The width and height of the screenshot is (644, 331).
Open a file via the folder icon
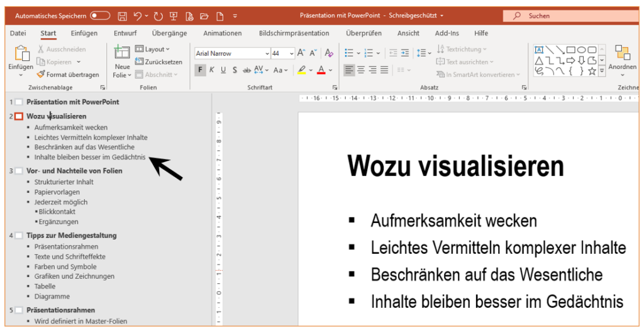click(x=204, y=16)
